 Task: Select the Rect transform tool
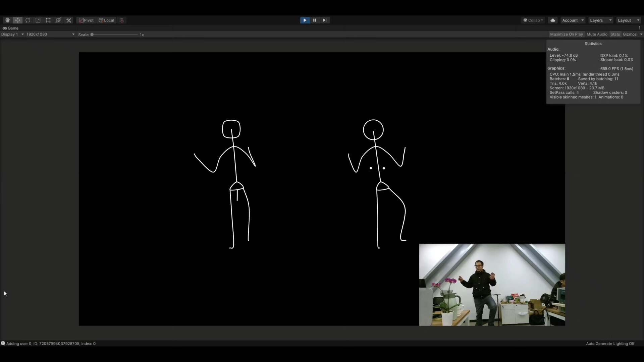pos(48,20)
